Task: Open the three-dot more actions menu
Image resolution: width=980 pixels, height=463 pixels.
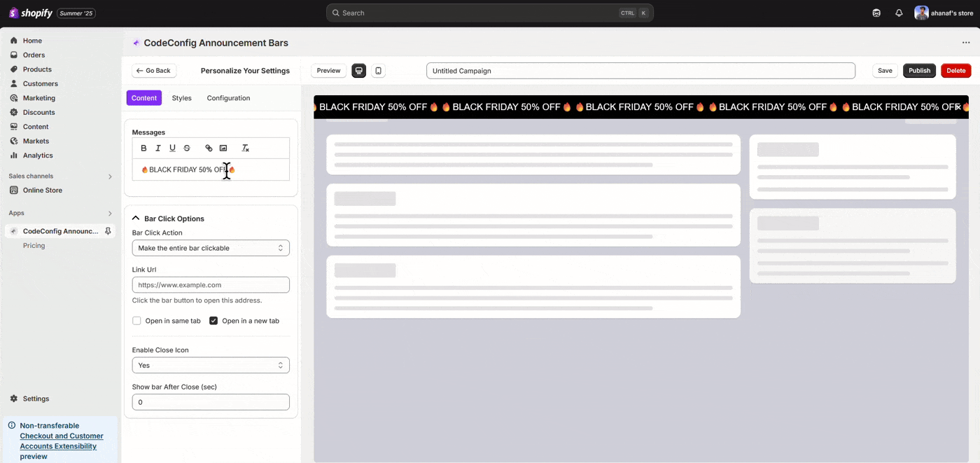Action: click(966, 43)
